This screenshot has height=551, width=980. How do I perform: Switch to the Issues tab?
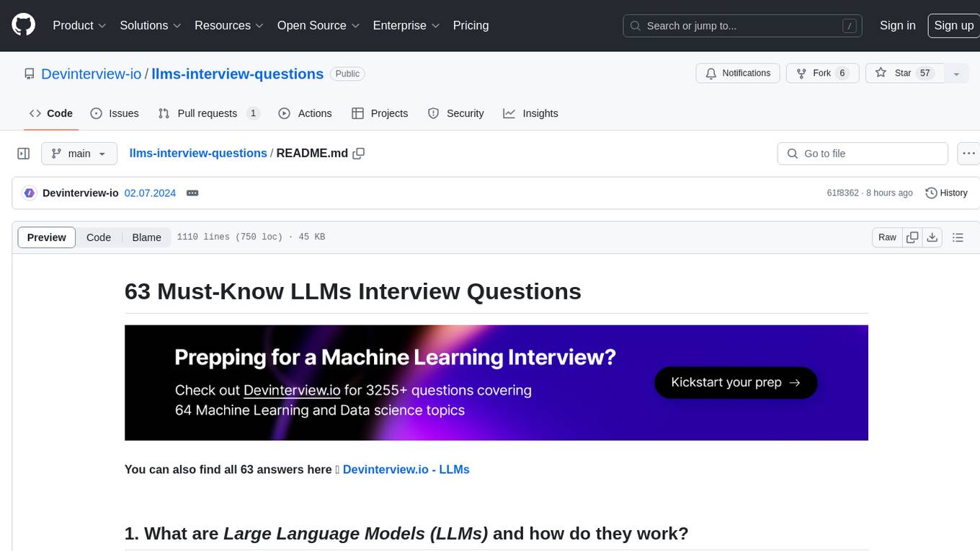click(x=115, y=113)
